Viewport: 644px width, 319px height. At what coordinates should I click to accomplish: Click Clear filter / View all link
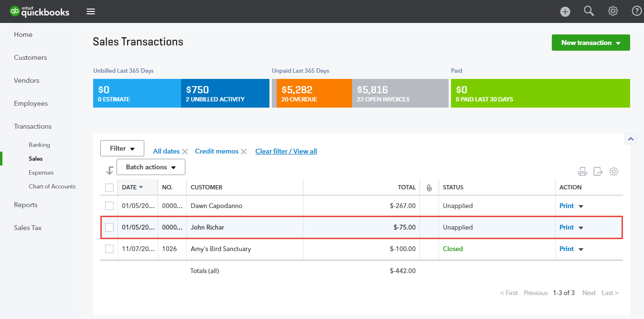286,151
